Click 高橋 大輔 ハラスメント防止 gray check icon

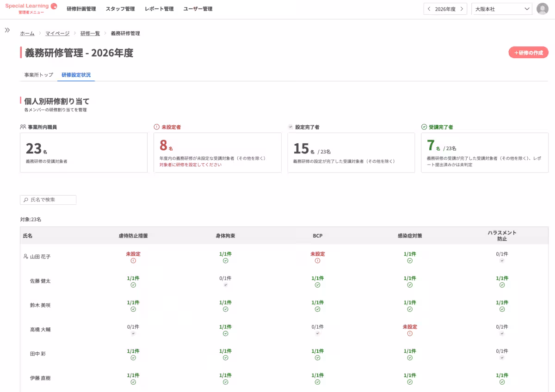pos(502,333)
